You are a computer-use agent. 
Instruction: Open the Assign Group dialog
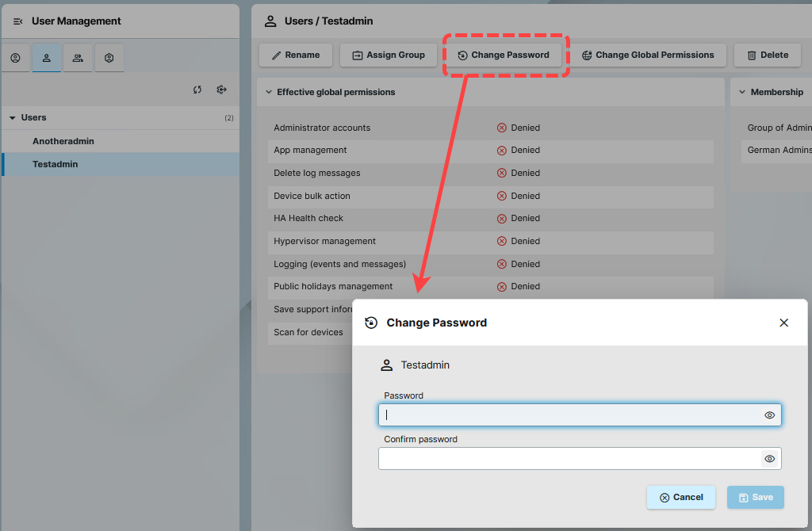click(x=388, y=55)
